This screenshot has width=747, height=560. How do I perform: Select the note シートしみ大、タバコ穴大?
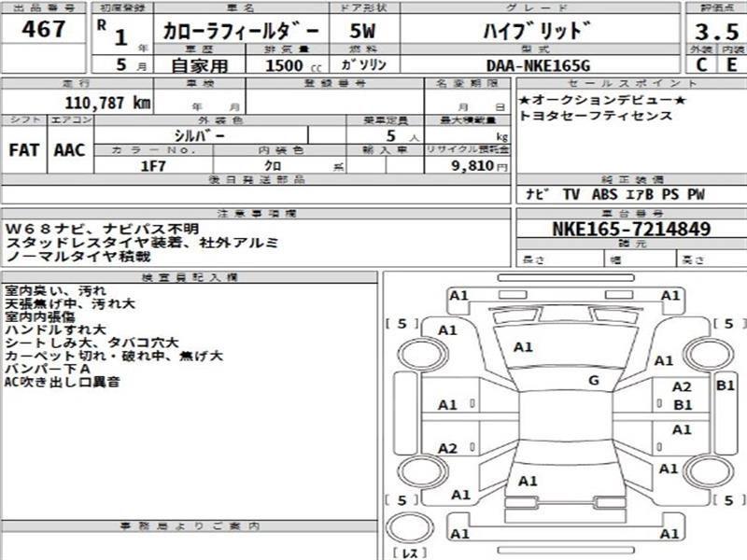(x=92, y=343)
